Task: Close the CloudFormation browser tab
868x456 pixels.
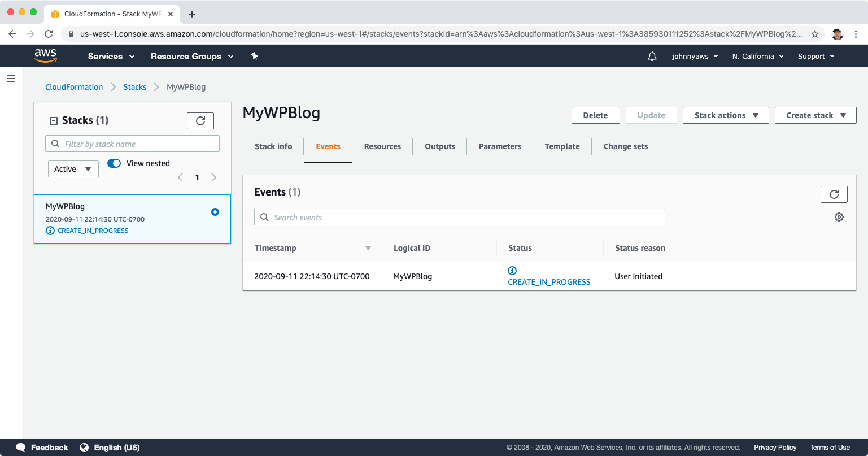Action: [x=171, y=14]
